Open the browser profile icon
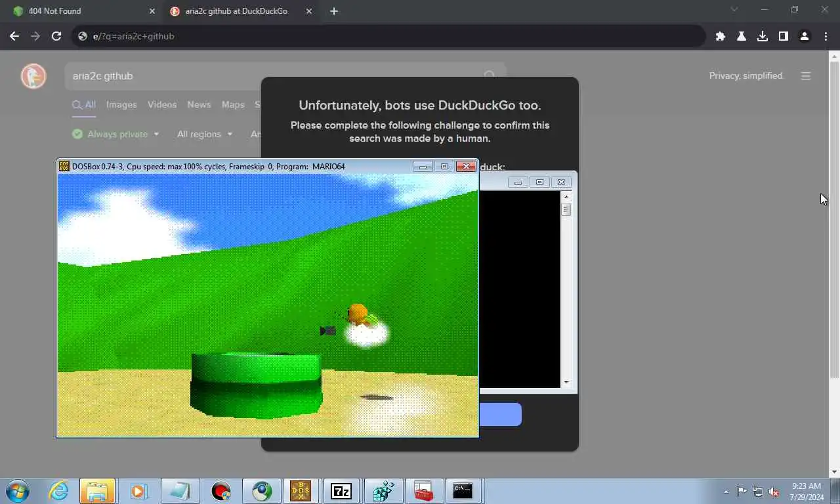The width and height of the screenshot is (840, 504). coord(805,36)
